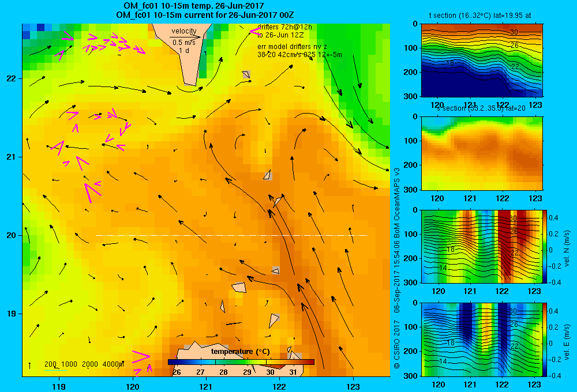Viewport: 577px width, 392px height.
Task: Click the white dashed section line at latitude 20
Action: point(231,235)
